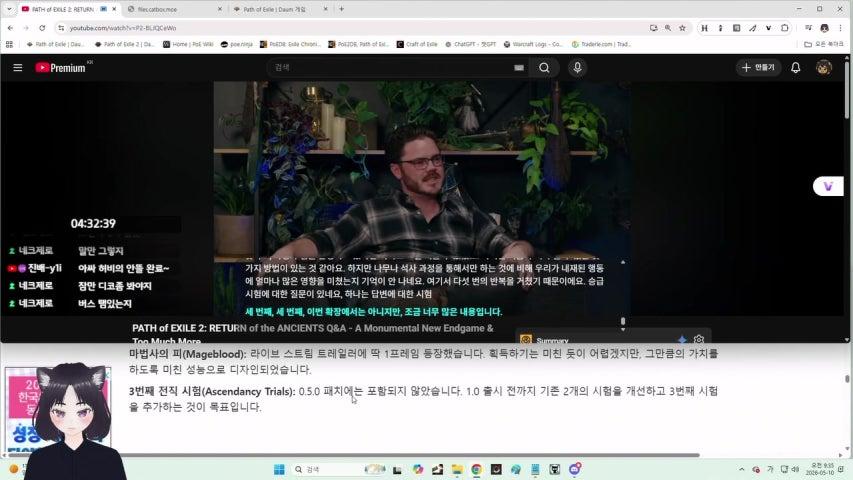Screen dimensions: 853x480
Task: Go to YouTube Premium home logo
Action: (x=60, y=67)
